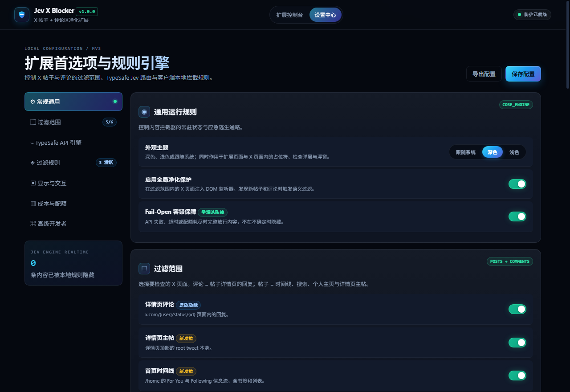The width and height of the screenshot is (570, 392).
Task: Disable the Fail-Open 容错保障 switch
Action: coord(517,216)
